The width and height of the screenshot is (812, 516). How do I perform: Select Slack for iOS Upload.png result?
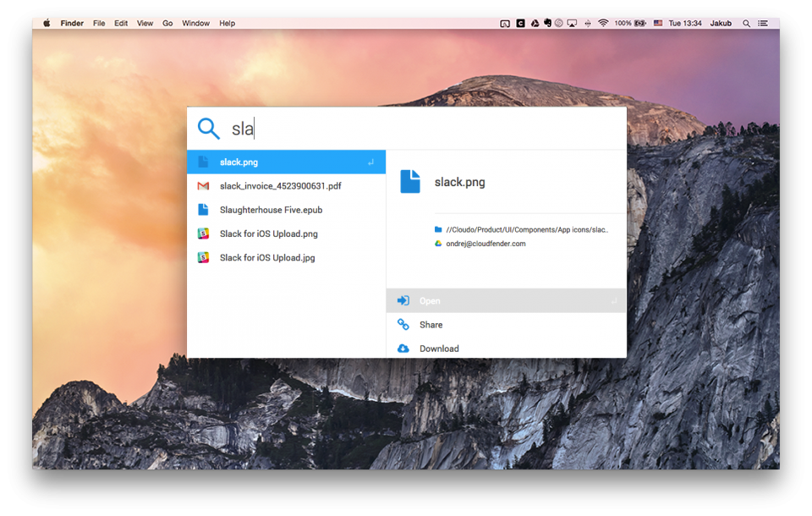tap(287, 233)
